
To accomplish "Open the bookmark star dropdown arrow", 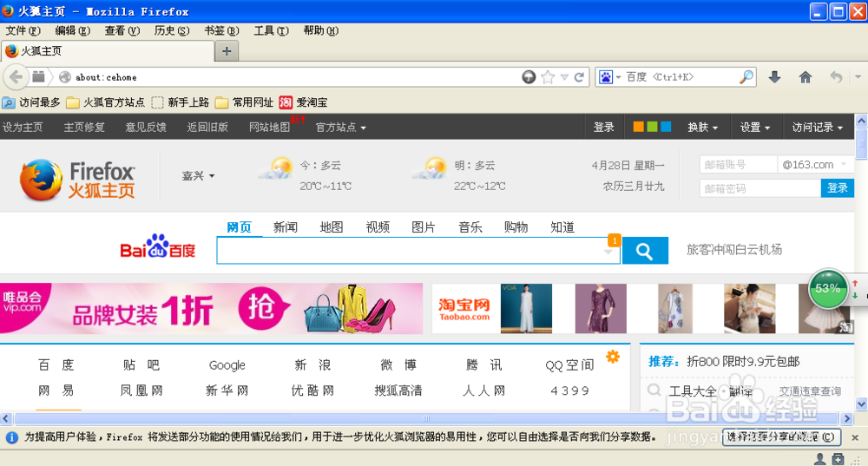I will pos(564,77).
